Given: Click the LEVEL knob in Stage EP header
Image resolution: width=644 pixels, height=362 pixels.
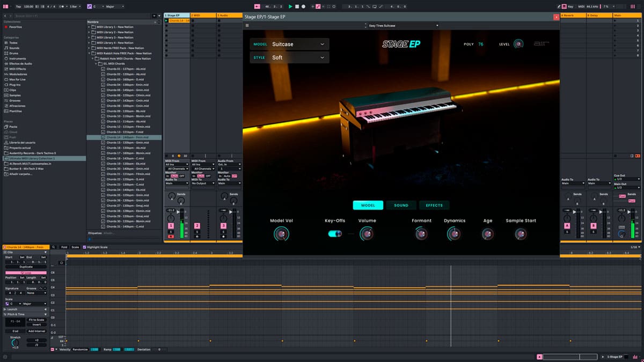Looking at the screenshot, I should (x=518, y=44).
